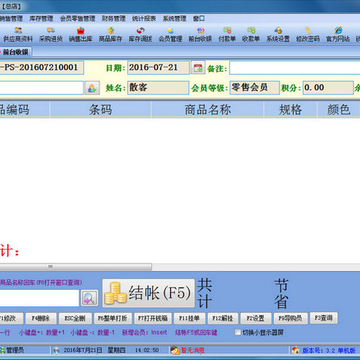Click the member lookup person icon
The width and height of the screenshot is (360, 360).
(92, 88)
